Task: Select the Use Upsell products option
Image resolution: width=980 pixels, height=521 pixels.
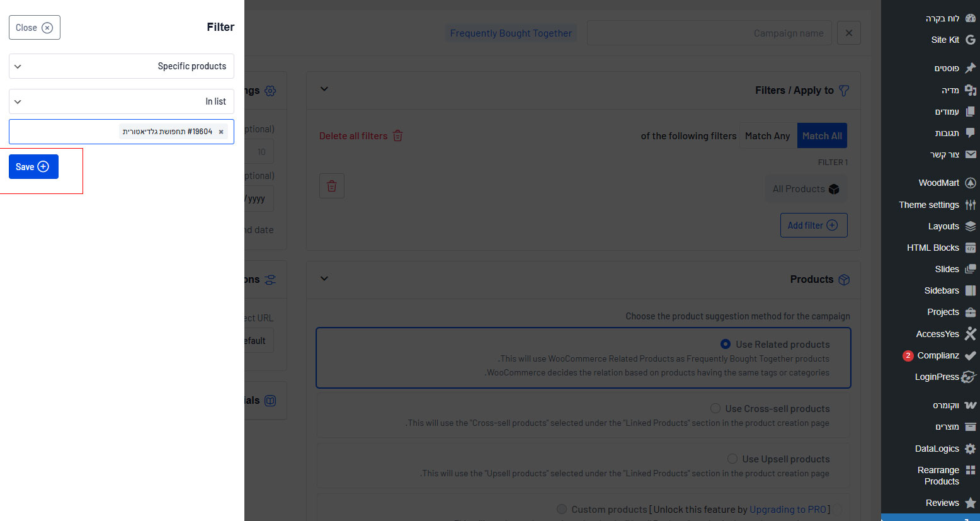Action: pyautogui.click(x=732, y=459)
